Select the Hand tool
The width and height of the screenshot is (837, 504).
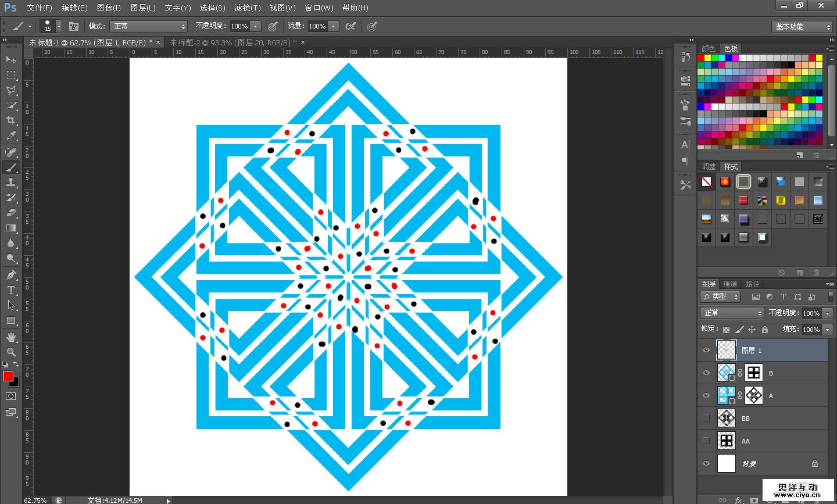tap(11, 337)
